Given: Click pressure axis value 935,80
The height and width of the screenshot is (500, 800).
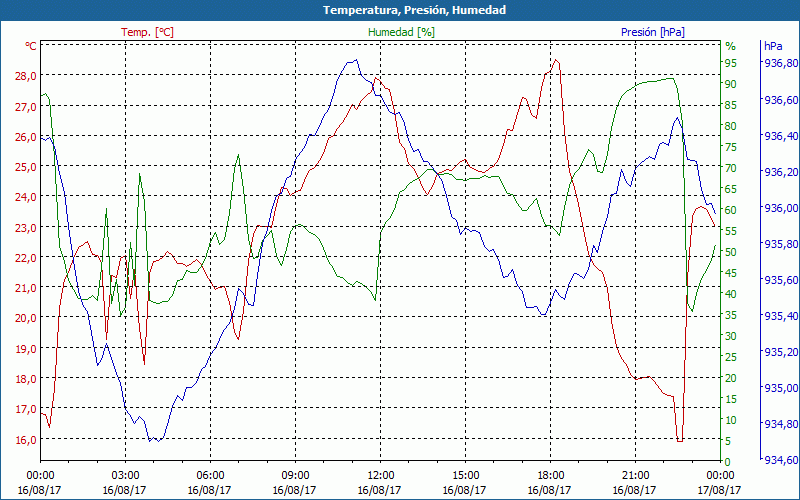Looking at the screenshot, I should (780, 243).
